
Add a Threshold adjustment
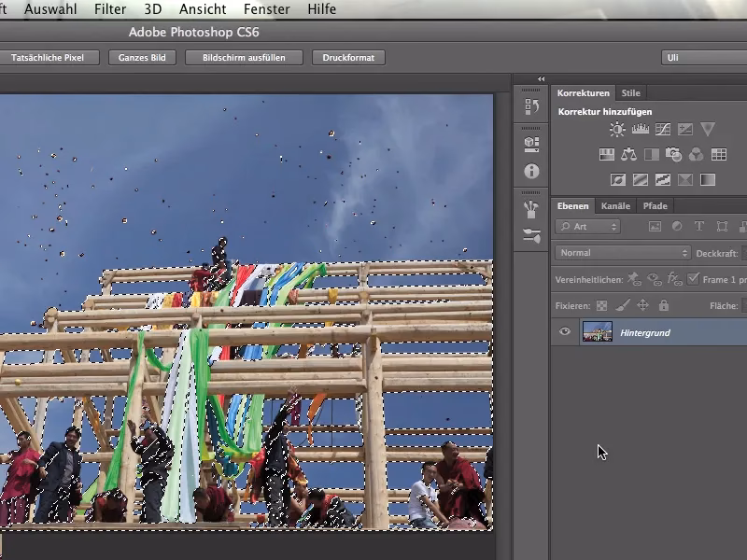point(663,179)
